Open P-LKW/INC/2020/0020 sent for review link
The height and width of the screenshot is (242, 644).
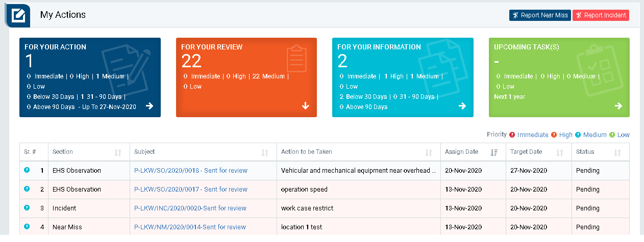coord(190,208)
